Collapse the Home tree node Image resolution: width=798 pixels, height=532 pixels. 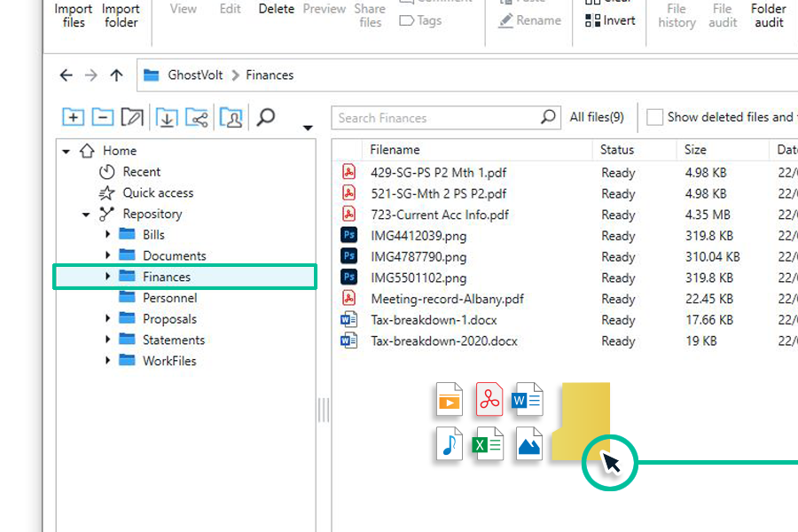(x=66, y=152)
